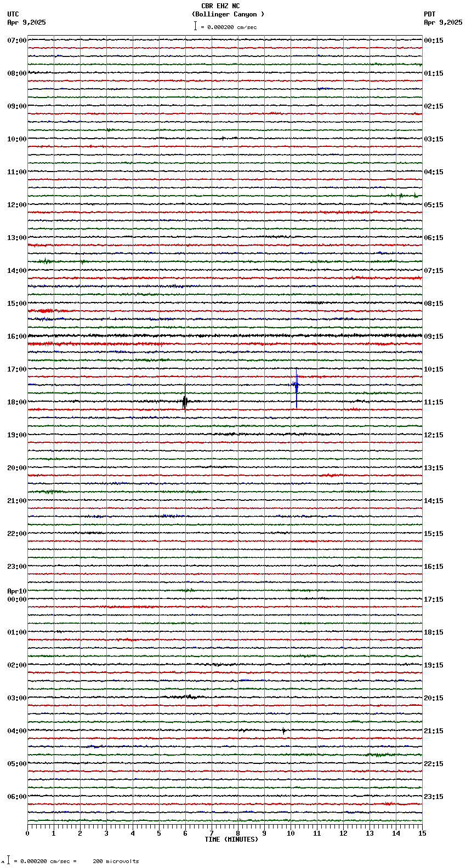Click the '00:15' PDT time label
The image size is (466, 868).
tap(434, 41)
